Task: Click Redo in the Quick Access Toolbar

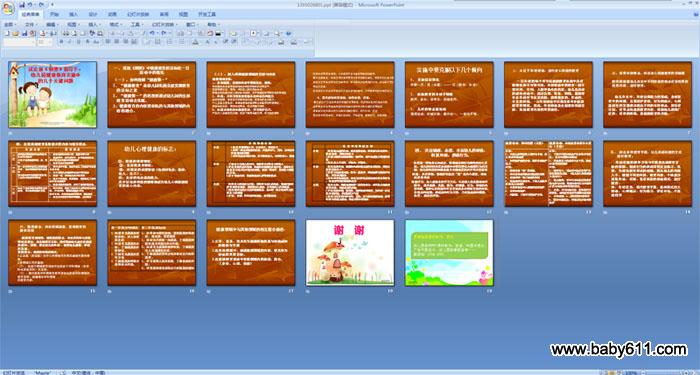Action: pos(41,4)
